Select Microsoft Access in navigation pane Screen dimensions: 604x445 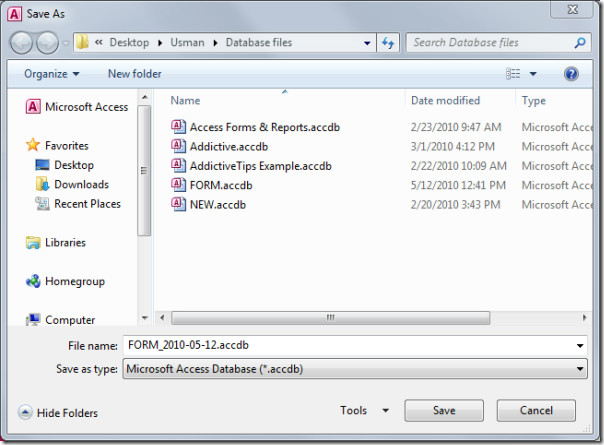coord(77,107)
